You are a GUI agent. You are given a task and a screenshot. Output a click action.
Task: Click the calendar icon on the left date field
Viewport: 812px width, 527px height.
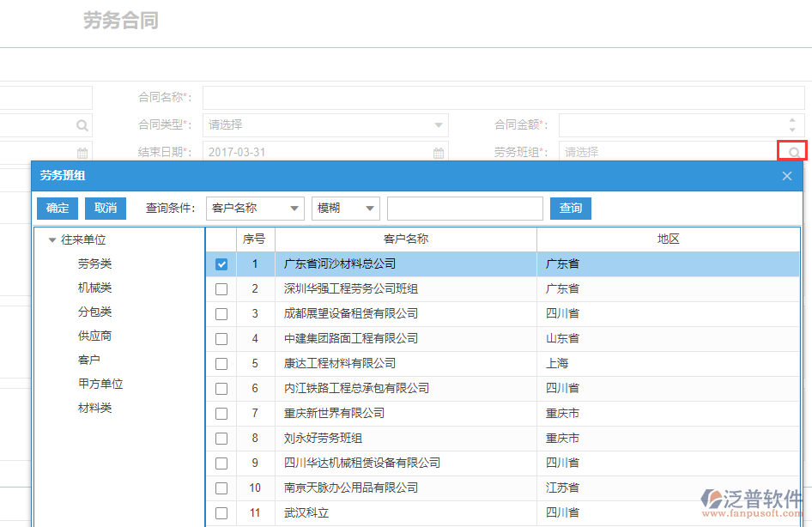(82, 151)
